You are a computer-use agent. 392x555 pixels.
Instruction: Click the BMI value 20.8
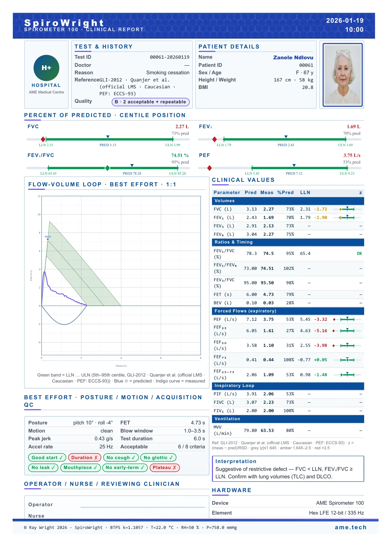308,87
